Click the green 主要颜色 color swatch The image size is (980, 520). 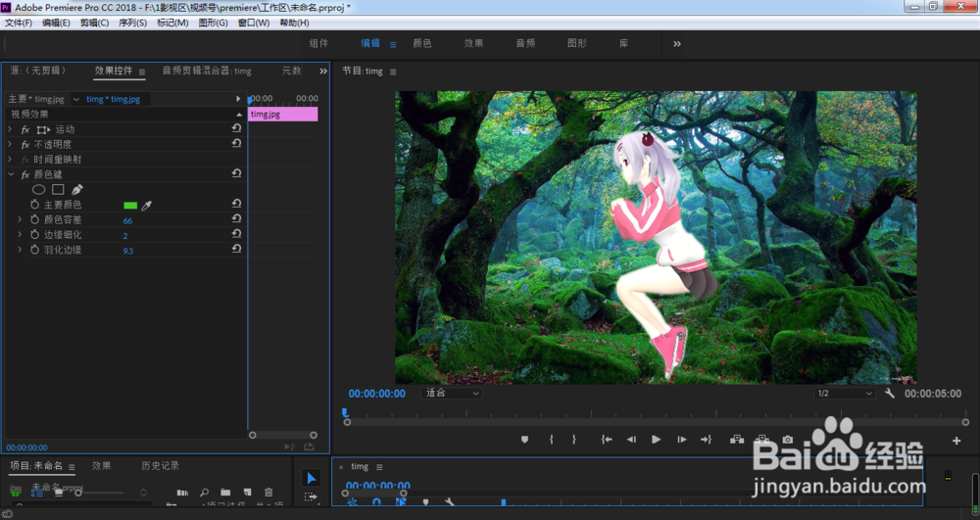(130, 206)
